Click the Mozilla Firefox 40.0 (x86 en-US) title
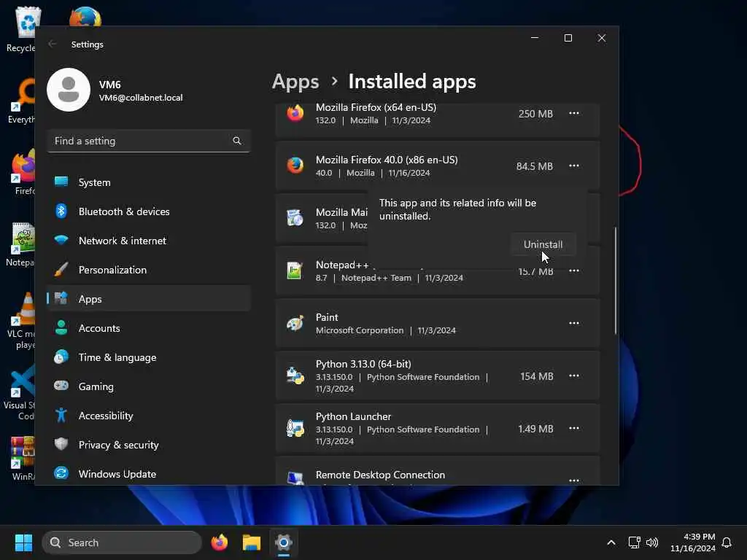This screenshot has width=747, height=560. click(x=387, y=160)
